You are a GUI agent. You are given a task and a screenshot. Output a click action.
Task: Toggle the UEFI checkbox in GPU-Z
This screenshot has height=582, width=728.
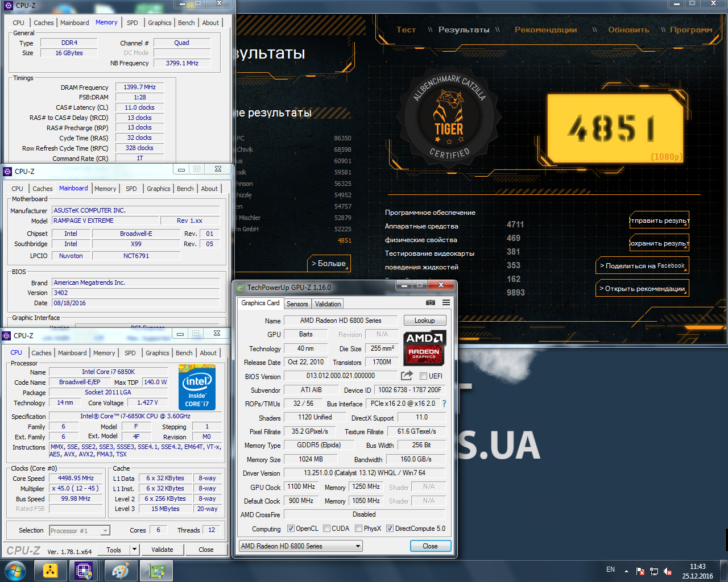point(423,376)
